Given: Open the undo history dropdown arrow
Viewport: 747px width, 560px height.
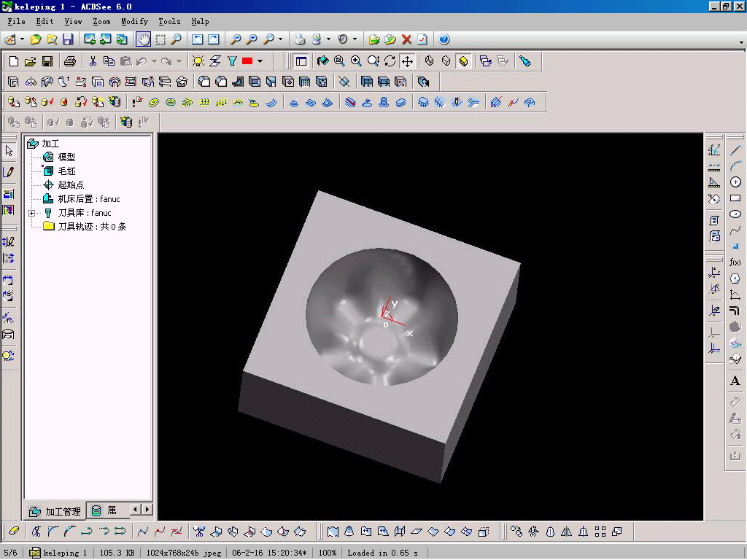Looking at the screenshot, I should click(154, 61).
